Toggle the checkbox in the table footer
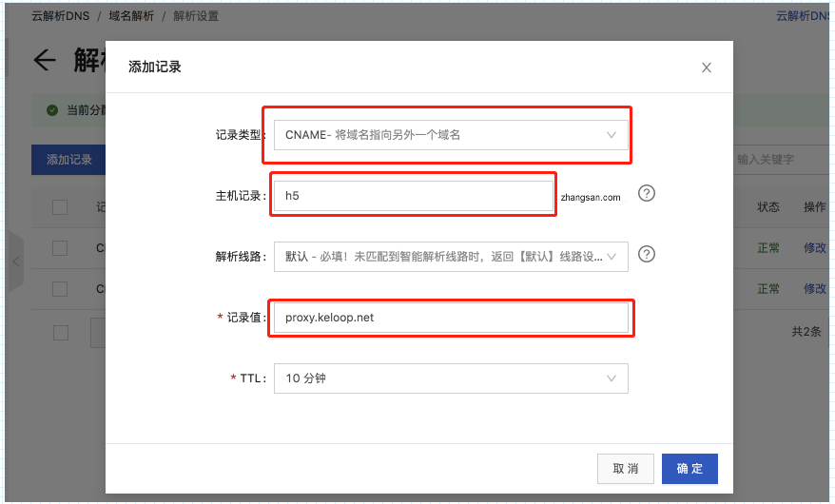 pyautogui.click(x=61, y=333)
